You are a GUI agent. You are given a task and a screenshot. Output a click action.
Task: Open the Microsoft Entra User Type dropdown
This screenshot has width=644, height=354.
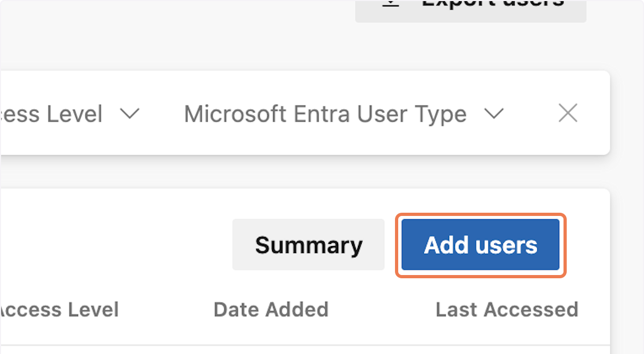[325, 114]
